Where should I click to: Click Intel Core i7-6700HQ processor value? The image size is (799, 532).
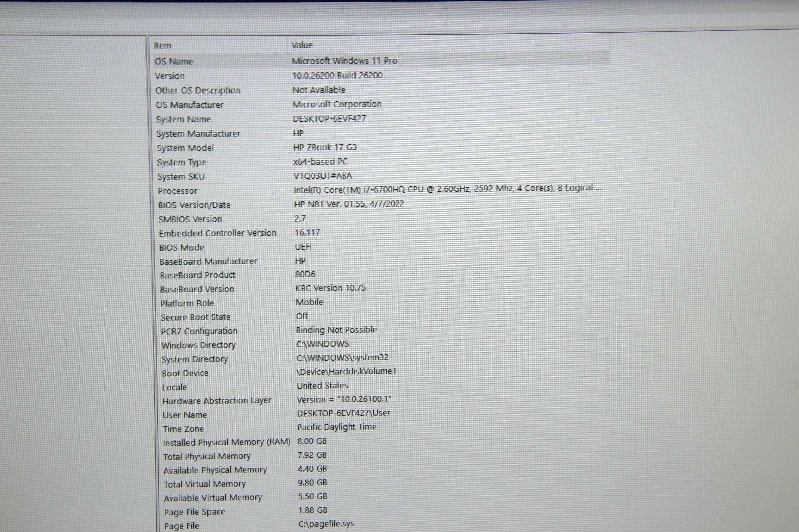click(447, 189)
